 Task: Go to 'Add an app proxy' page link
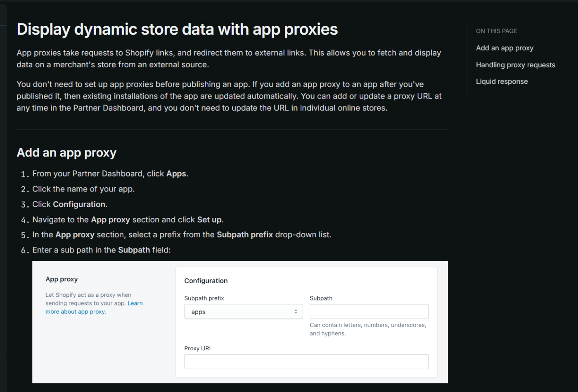tap(505, 48)
